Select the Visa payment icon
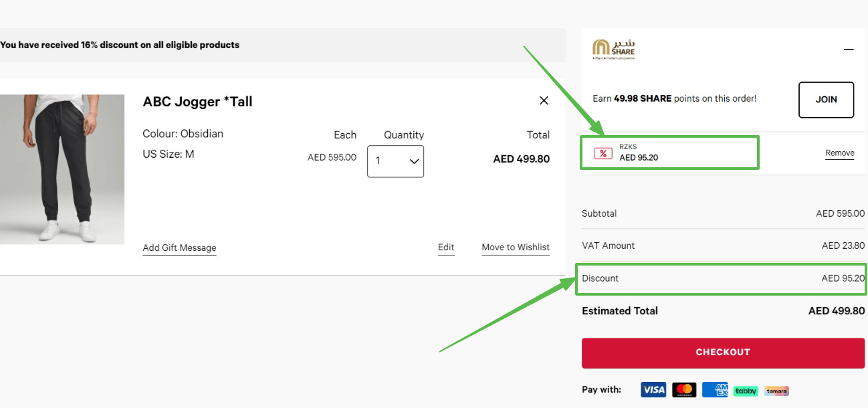 click(x=653, y=390)
